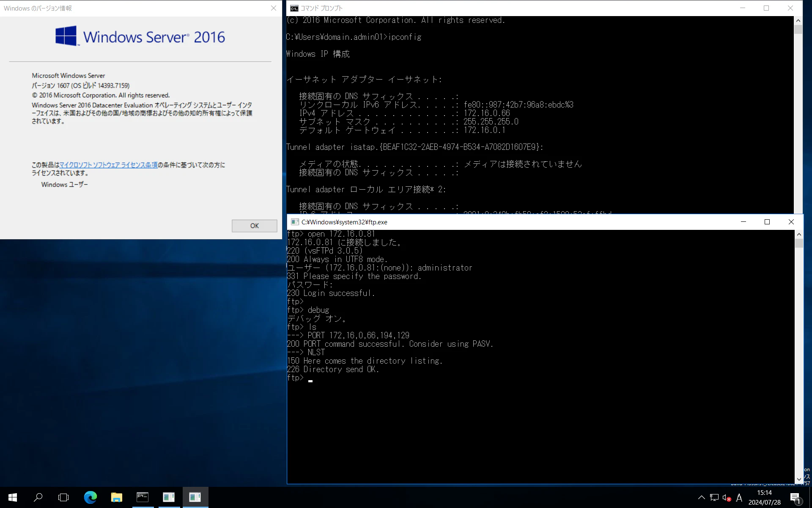
Task: Click the OS build 14393.7159 version line
Action: 81,85
